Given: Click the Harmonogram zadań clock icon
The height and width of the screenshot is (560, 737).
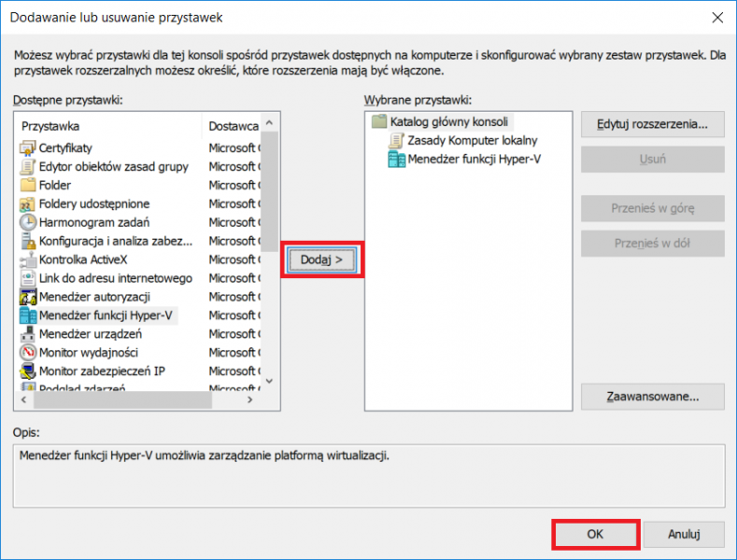Looking at the screenshot, I should pos(28,222).
